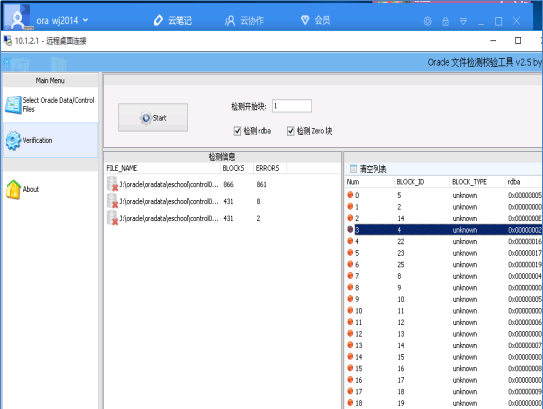Viewport: 543px width, 409px height.
Task: Toggle the 检测 Zero 块 checkbox
Action: 291,131
